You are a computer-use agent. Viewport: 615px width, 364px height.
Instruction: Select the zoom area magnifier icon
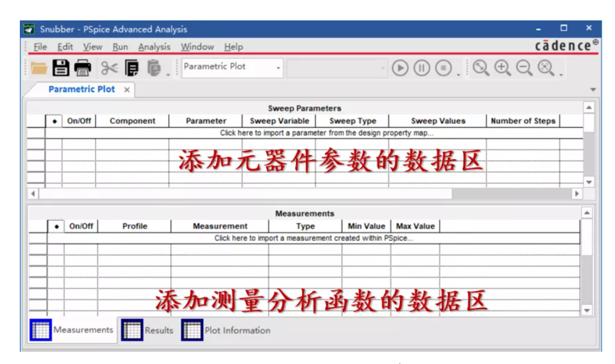click(x=480, y=68)
